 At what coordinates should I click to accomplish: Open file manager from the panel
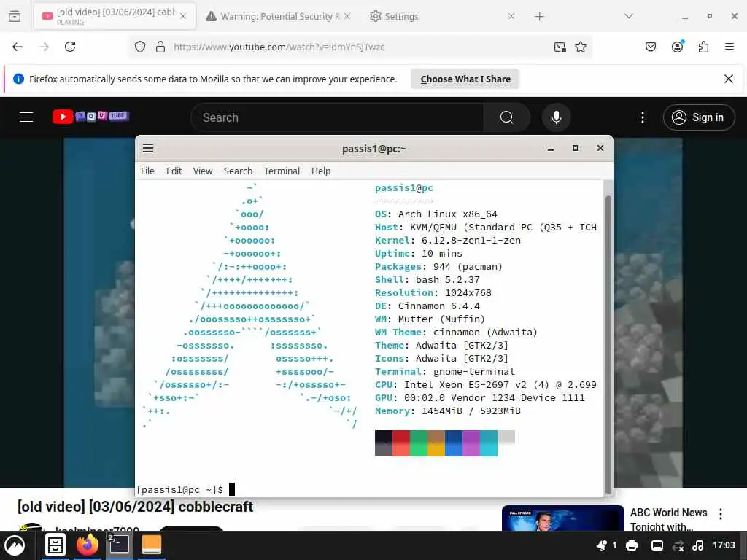point(55,545)
